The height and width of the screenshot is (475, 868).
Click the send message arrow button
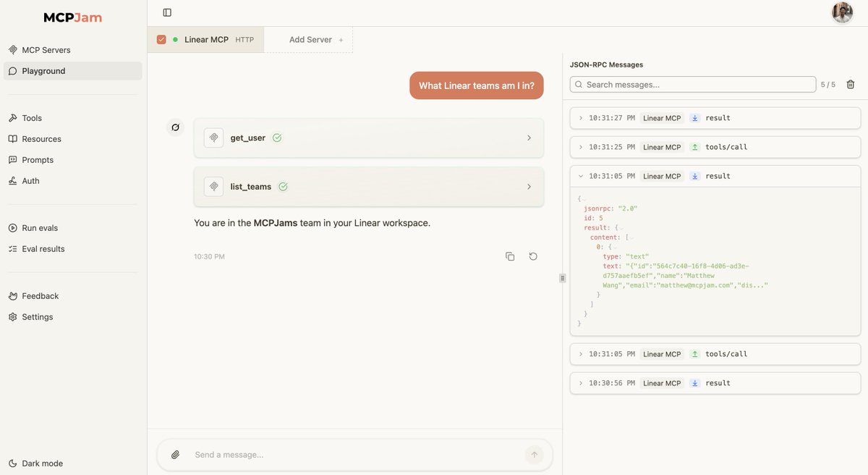535,455
